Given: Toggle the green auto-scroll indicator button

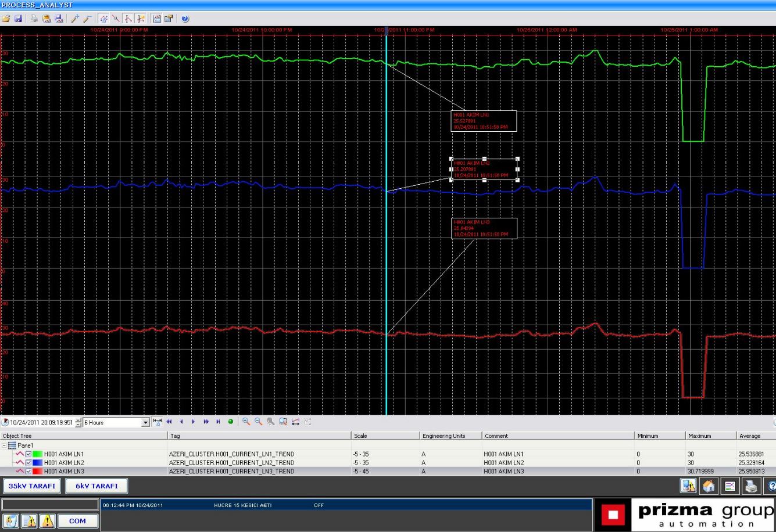Looking at the screenshot, I should pyautogui.click(x=231, y=422).
